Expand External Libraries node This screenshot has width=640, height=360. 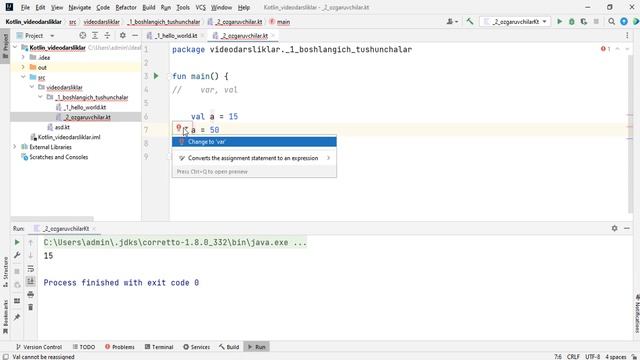[x=16, y=147]
